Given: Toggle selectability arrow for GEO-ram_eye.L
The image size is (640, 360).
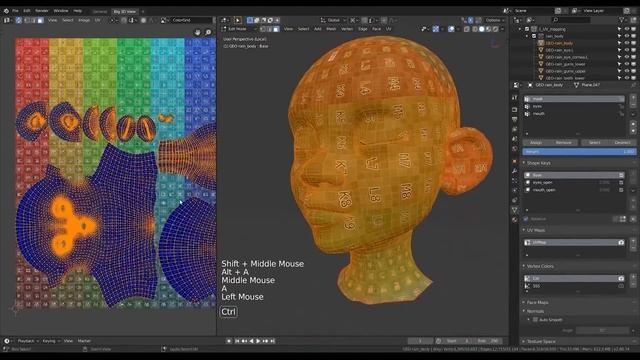Looking at the screenshot, I should 620,50.
